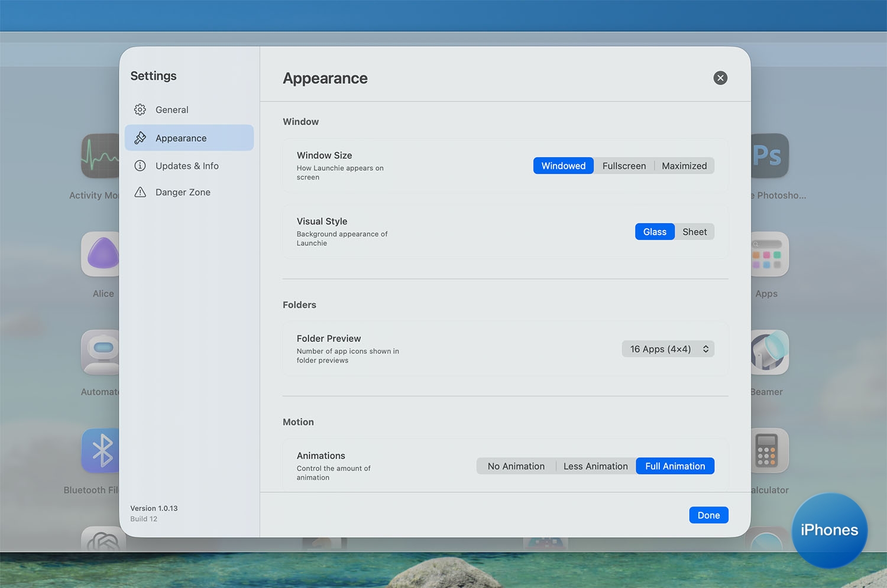887x588 pixels.
Task: Choose Less Animation option
Action: pyautogui.click(x=595, y=466)
